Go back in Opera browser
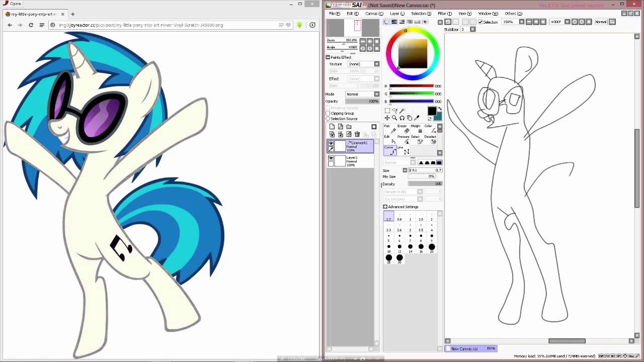The image size is (644, 362). pyautogui.click(x=10, y=25)
